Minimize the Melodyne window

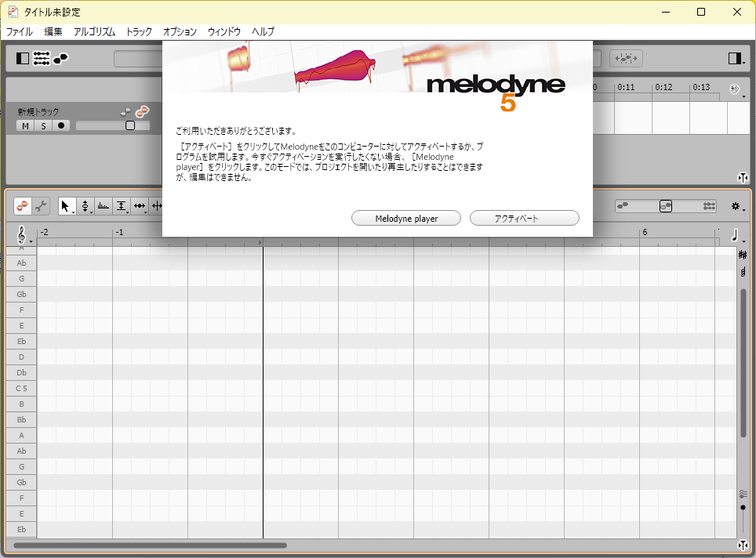tap(666, 12)
